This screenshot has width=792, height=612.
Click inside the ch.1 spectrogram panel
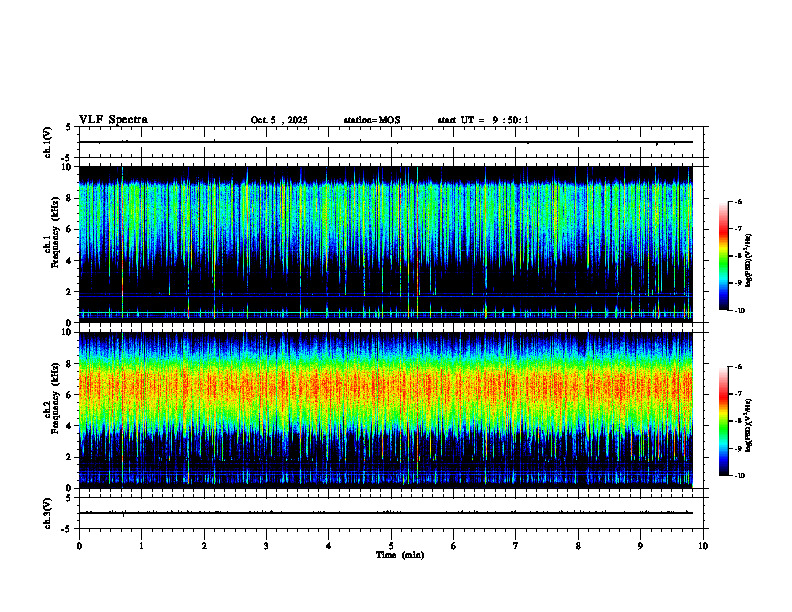pos(386,244)
